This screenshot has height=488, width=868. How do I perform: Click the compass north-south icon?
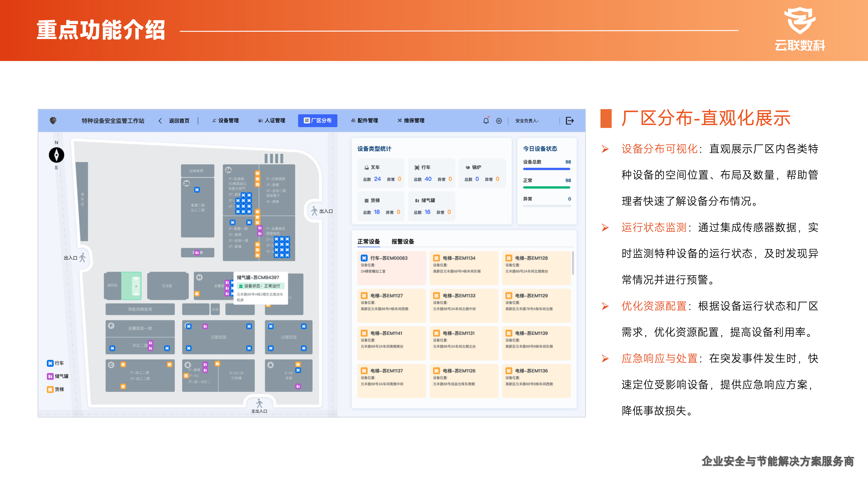pos(56,155)
